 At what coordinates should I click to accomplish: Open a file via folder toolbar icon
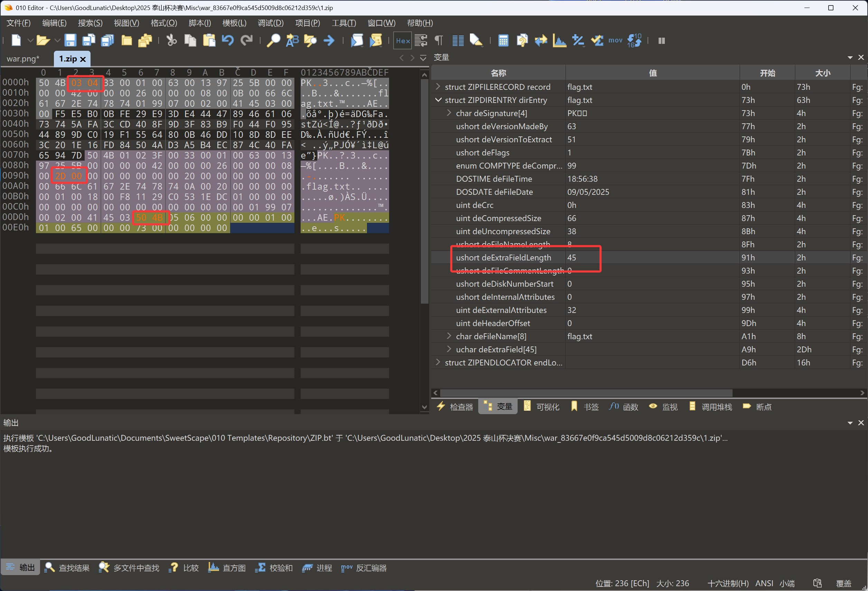coord(43,40)
